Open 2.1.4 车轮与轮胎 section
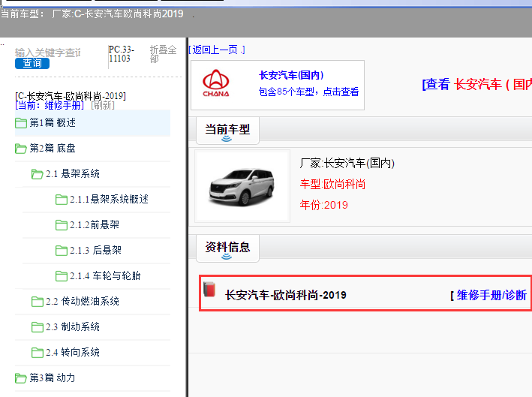The height and width of the screenshot is (397, 532). (x=105, y=275)
